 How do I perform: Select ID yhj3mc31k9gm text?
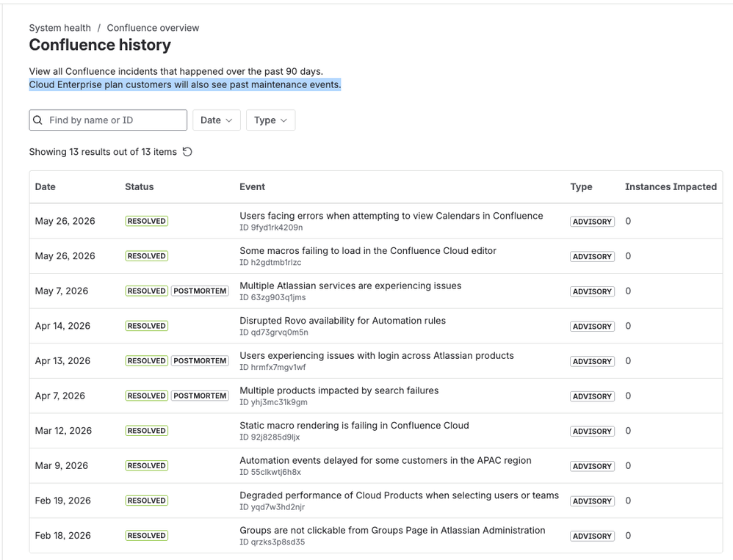(x=273, y=402)
